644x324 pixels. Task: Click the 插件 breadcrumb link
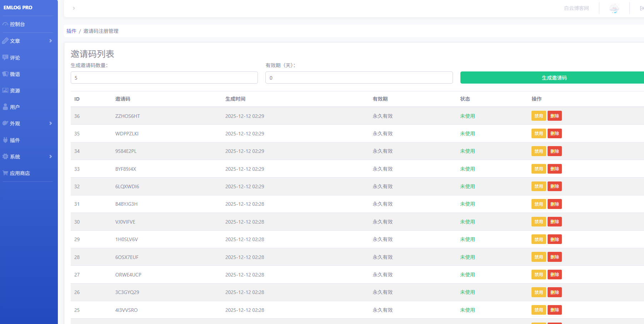[71, 31]
